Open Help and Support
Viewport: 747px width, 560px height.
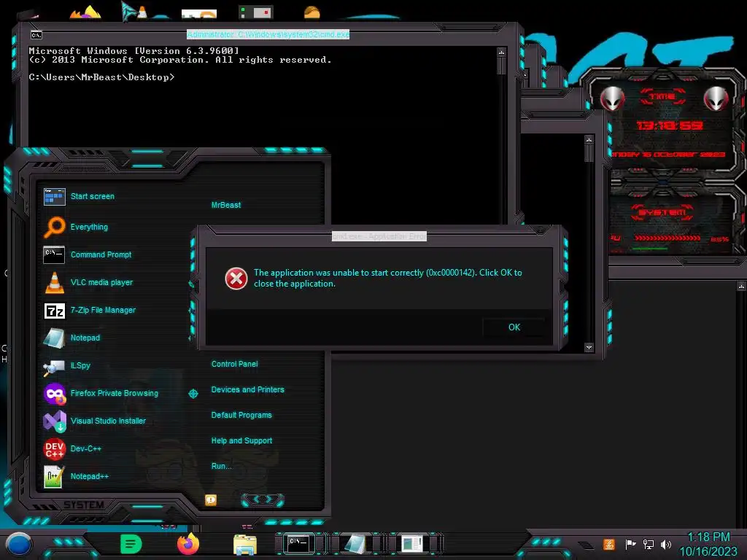pyautogui.click(x=241, y=441)
